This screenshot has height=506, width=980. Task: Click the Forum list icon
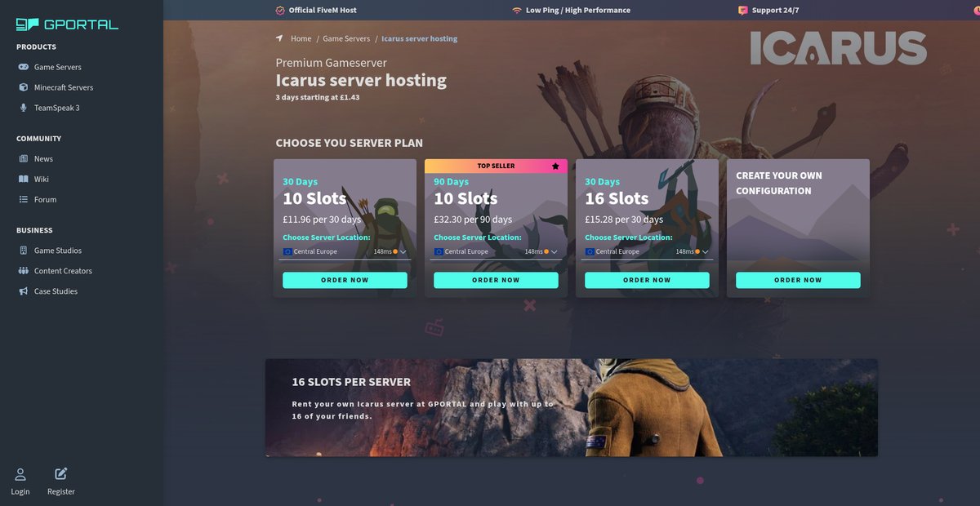tap(24, 199)
